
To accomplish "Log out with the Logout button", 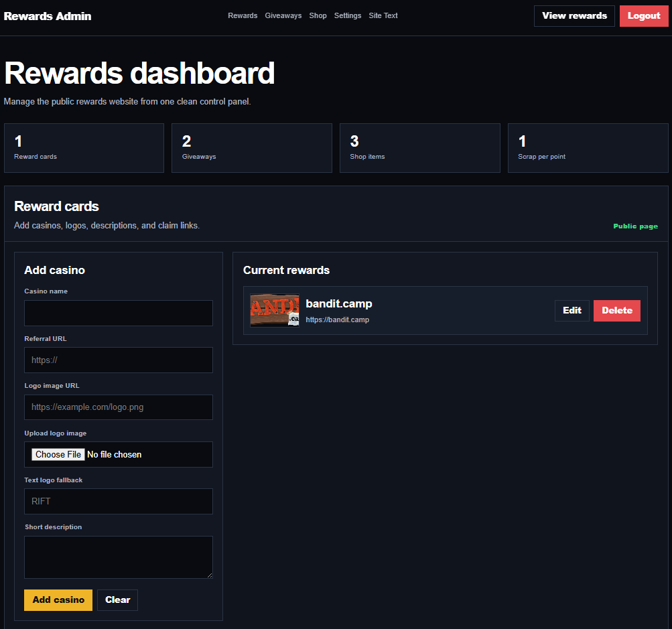I will pyautogui.click(x=644, y=16).
